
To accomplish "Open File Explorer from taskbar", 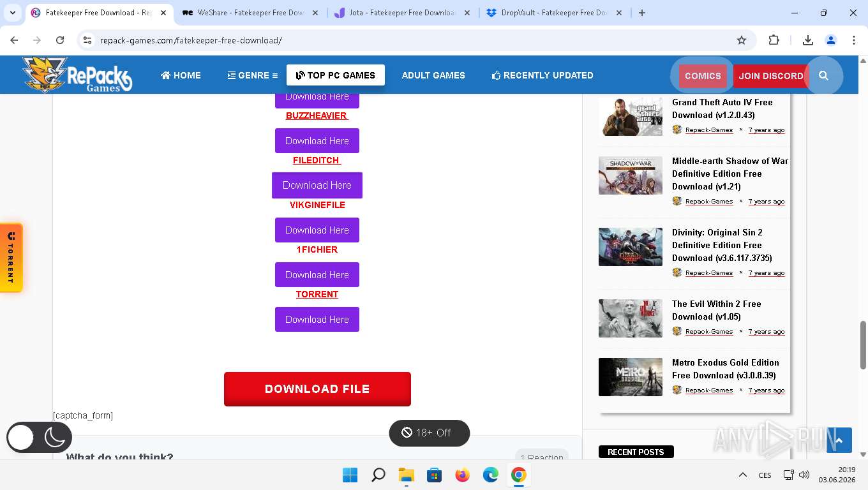I will (x=407, y=475).
